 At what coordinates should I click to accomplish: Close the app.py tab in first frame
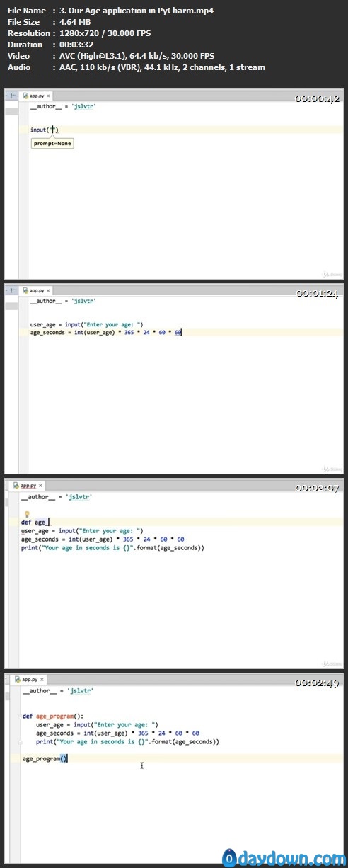tap(48, 95)
